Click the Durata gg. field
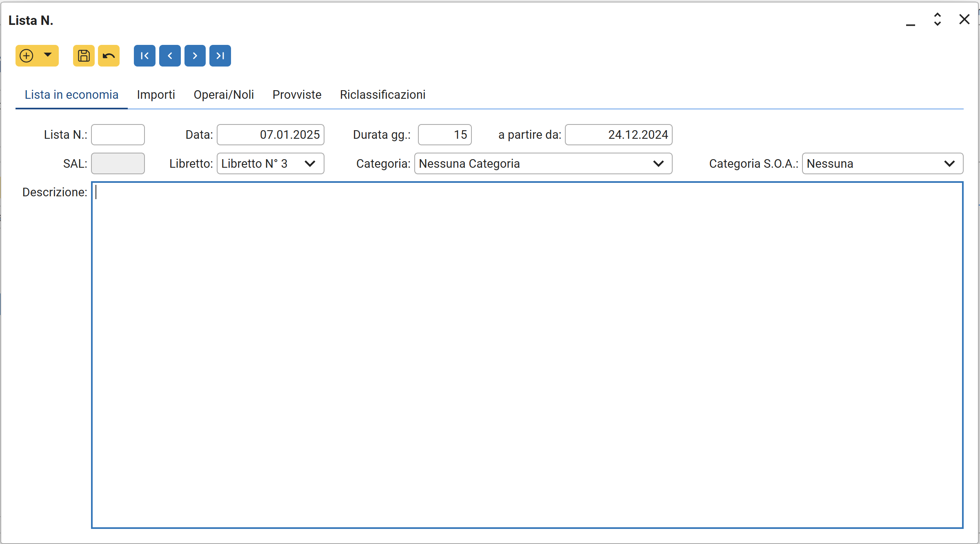Screen dimensions: 980x544 [444, 135]
